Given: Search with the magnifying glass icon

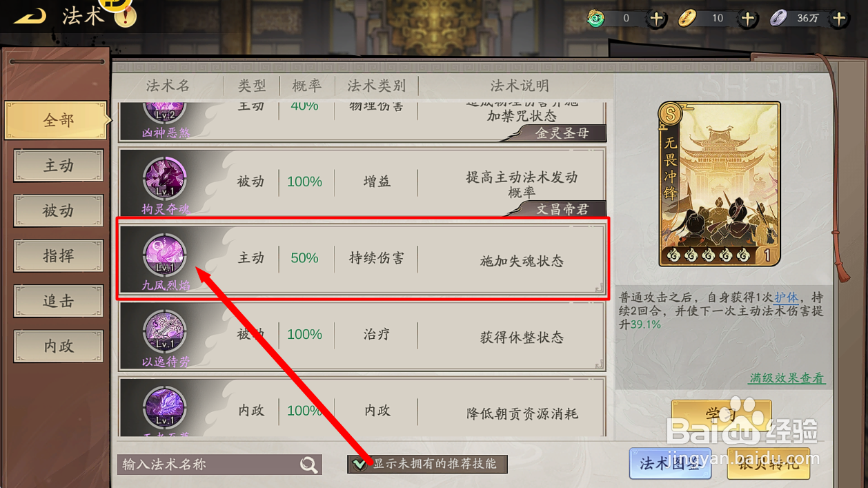Looking at the screenshot, I should click(309, 465).
